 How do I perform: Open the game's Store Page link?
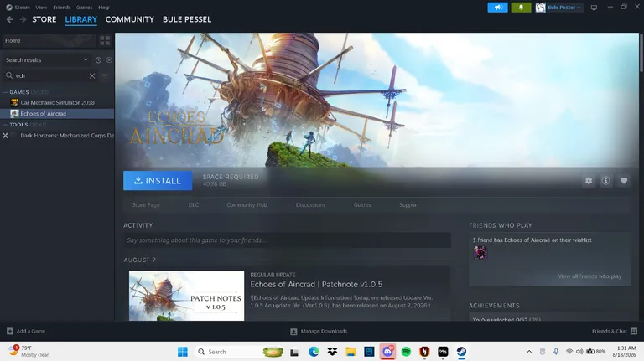click(146, 204)
